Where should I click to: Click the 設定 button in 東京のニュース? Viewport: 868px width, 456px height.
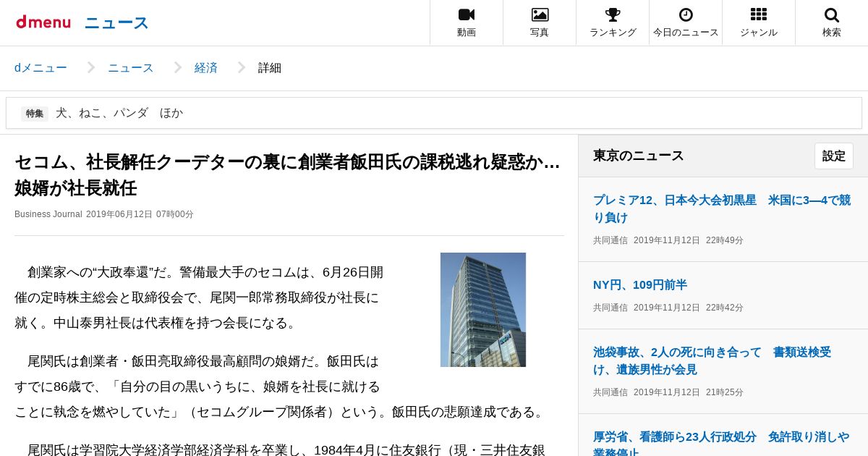click(x=834, y=156)
